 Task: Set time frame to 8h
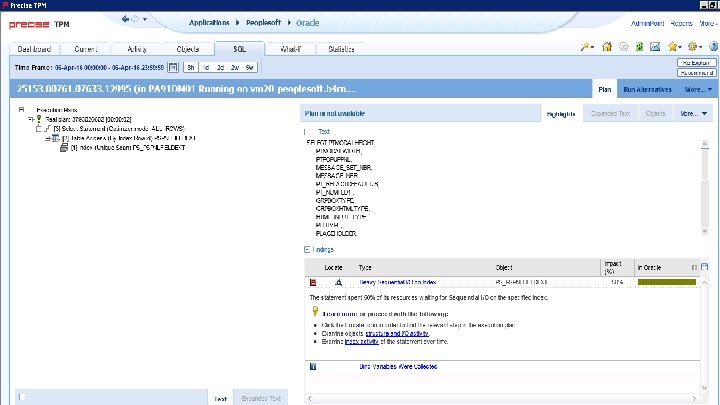pos(191,68)
